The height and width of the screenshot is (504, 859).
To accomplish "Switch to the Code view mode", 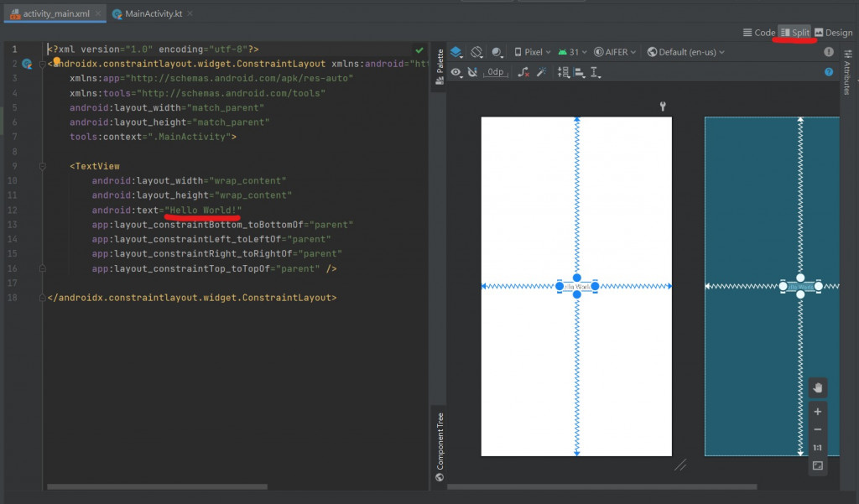I will pos(758,33).
